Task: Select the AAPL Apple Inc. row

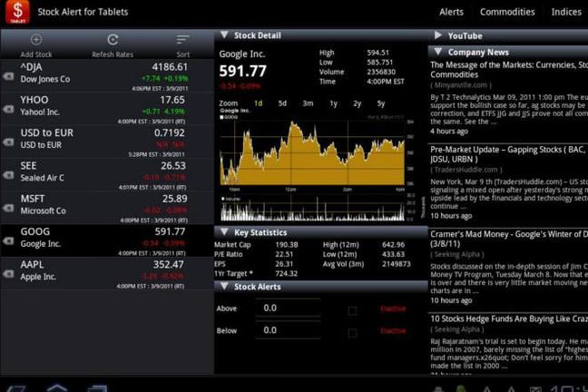Action: click(x=107, y=274)
